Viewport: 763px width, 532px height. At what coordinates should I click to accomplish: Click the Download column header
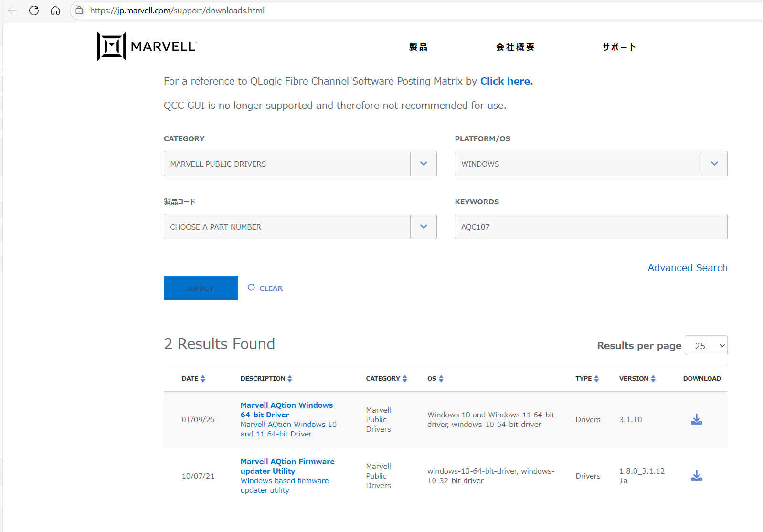pyautogui.click(x=702, y=378)
